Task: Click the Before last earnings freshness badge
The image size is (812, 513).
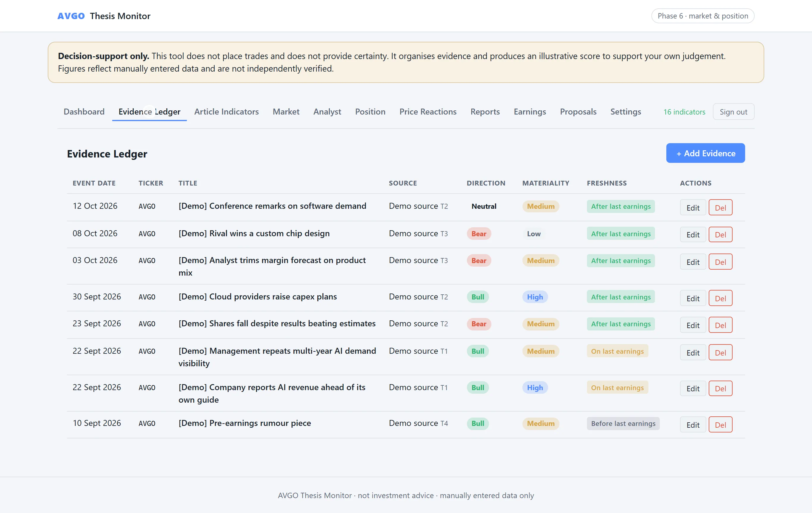Action: [x=623, y=424]
